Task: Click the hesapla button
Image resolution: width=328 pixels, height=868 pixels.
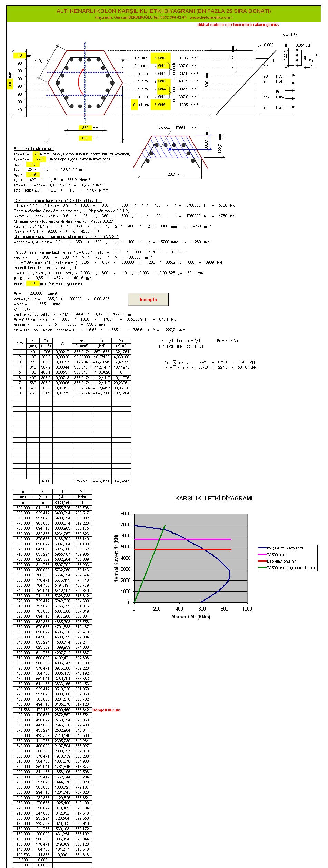Action: click(148, 299)
